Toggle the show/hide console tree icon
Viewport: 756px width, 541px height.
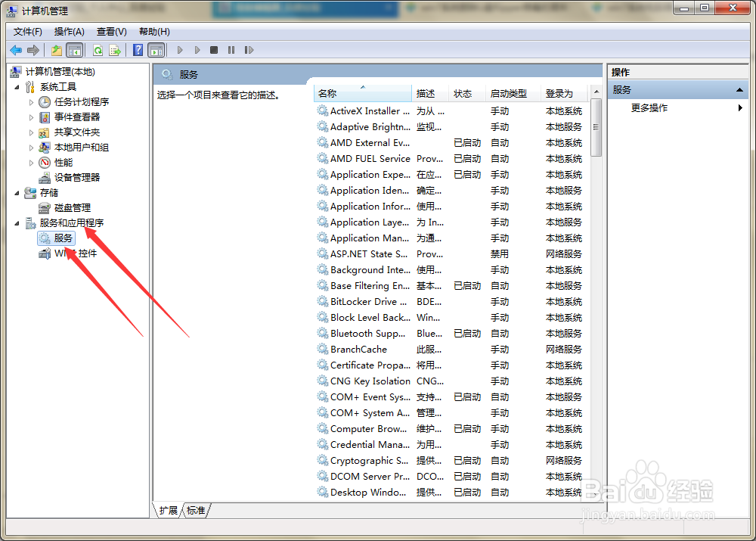pyautogui.click(x=75, y=50)
